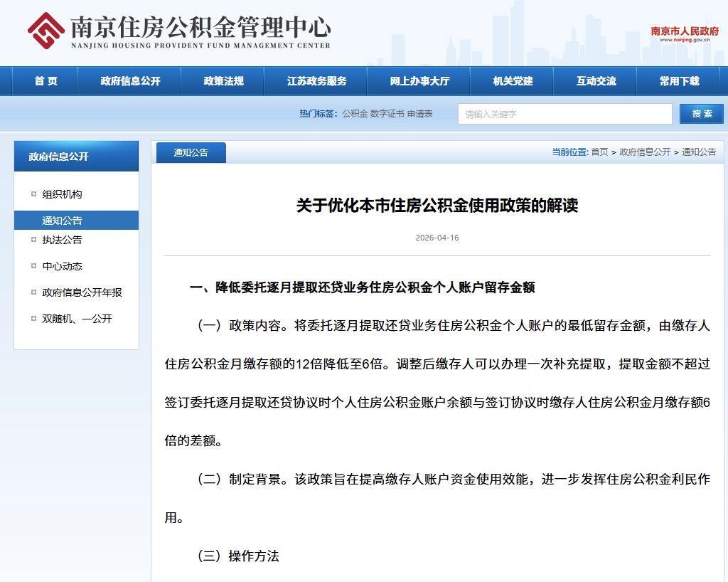Open 互动交流 in the navigation bar
This screenshot has width=728, height=582.
[596, 81]
